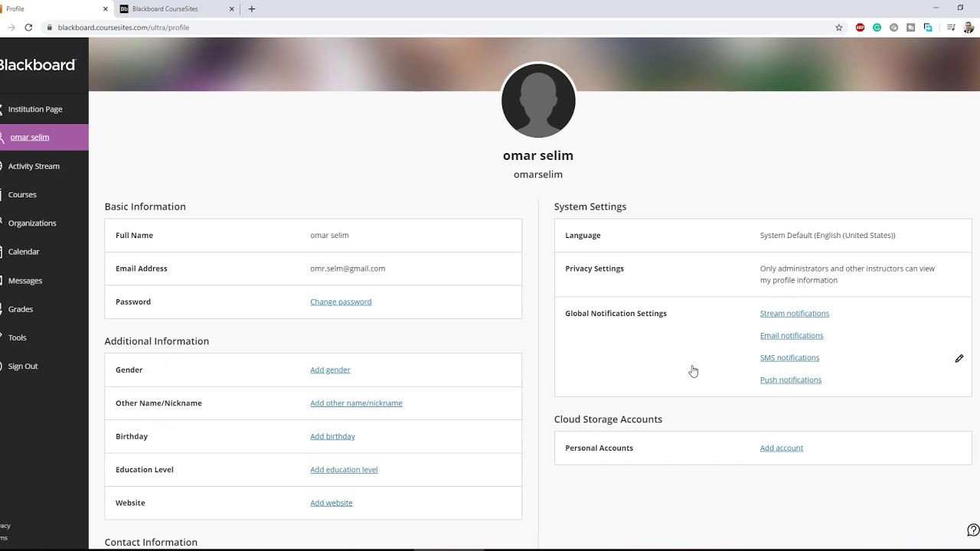Bookmark this page with the star icon

[x=839, y=28]
